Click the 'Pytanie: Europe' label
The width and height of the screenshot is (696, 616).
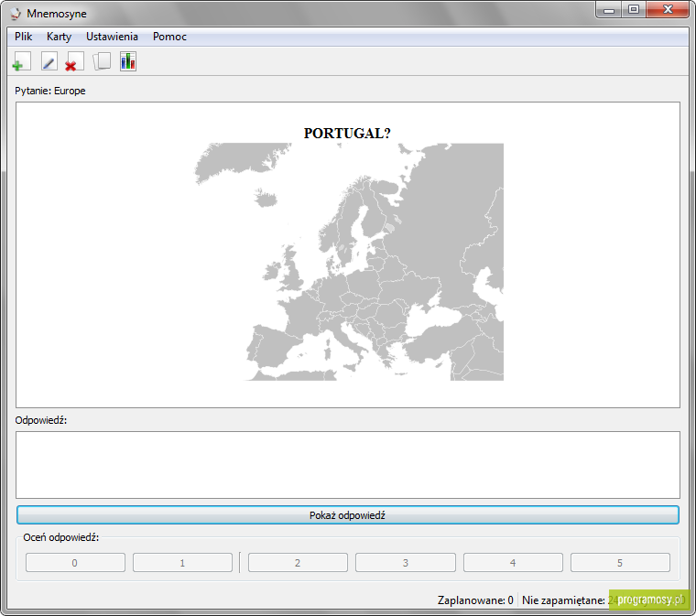click(x=49, y=91)
